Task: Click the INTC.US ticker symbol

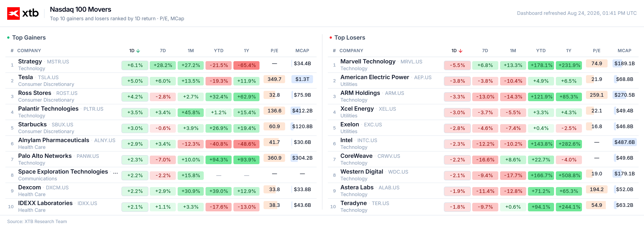Action: 367,141
